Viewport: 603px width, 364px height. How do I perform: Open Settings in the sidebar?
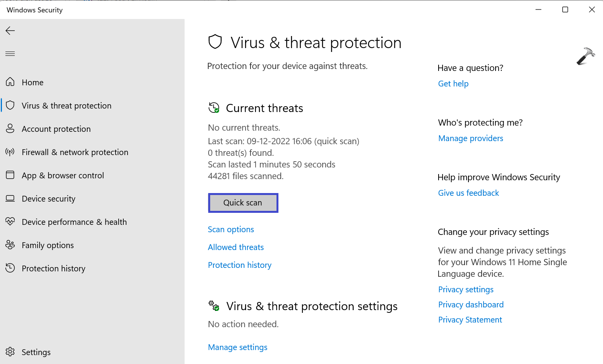(36, 352)
